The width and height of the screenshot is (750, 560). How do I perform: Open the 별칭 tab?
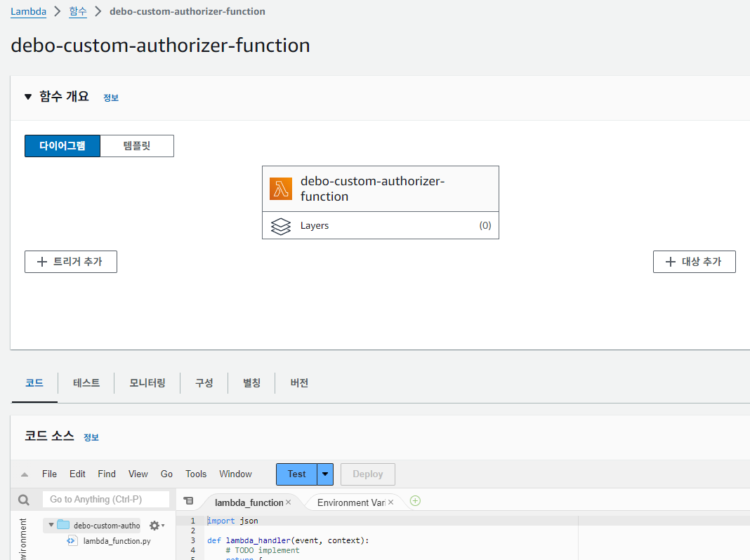[251, 382]
